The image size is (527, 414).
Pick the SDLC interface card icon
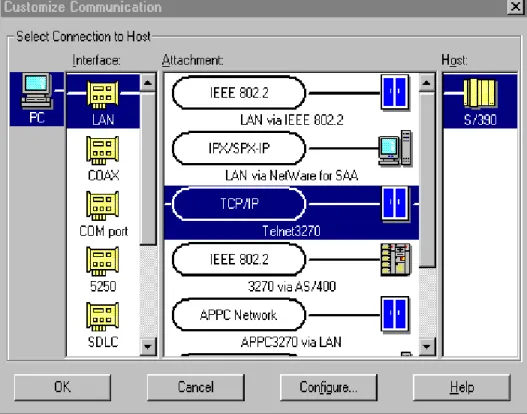103,317
